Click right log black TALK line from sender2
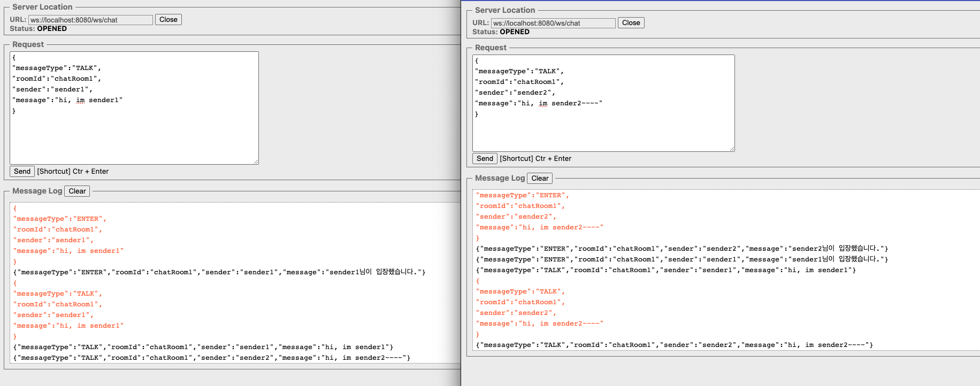 coord(675,345)
